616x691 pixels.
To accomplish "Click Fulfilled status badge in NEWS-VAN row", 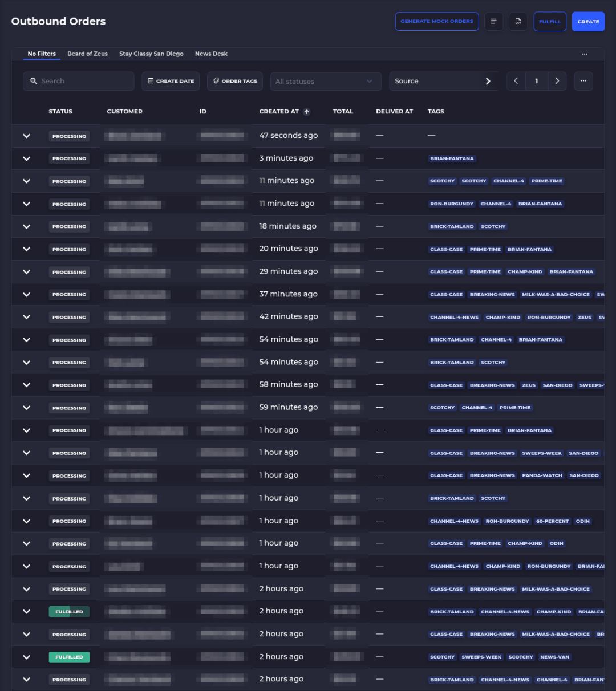I will 69,657.
